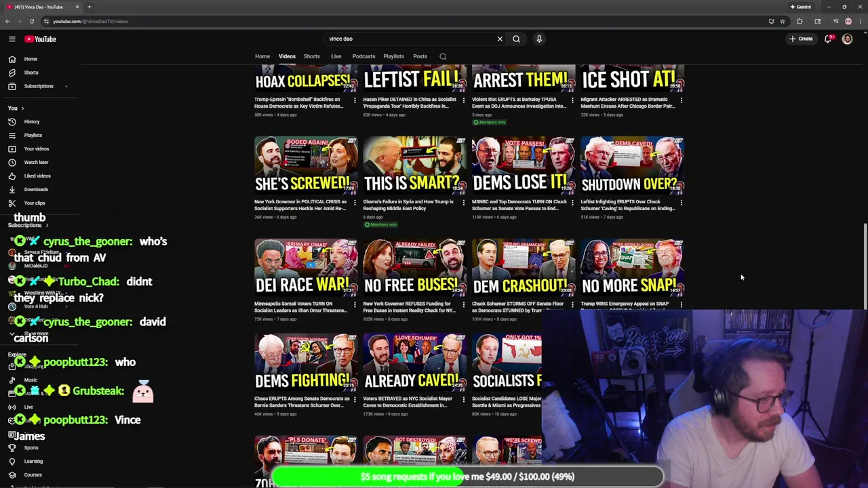Open a new browser tab
This screenshot has height=488, width=868.
[x=89, y=7]
